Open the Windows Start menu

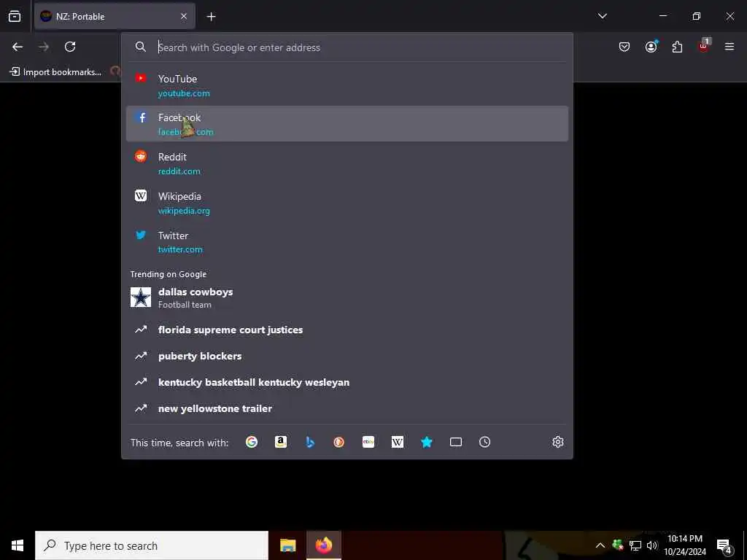[x=18, y=545]
